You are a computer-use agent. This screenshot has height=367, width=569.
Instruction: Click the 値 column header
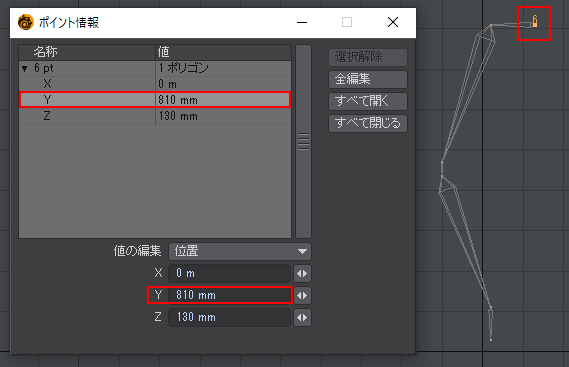(x=224, y=52)
